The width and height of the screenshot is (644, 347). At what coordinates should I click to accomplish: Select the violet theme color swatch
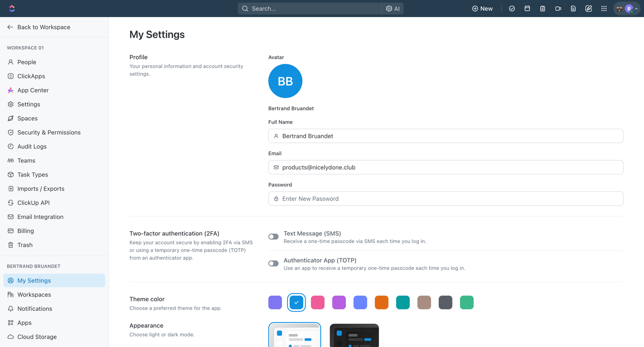275,302
